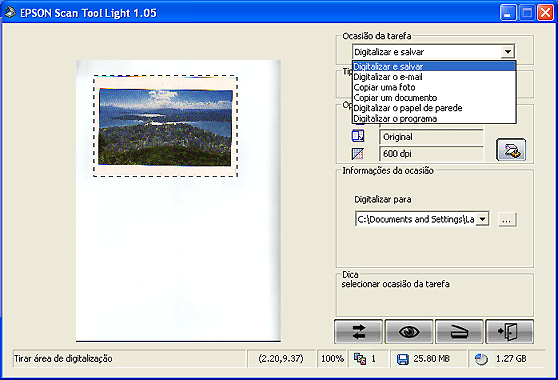Click the eye preview button
The width and height of the screenshot is (558, 380).
pos(409,332)
